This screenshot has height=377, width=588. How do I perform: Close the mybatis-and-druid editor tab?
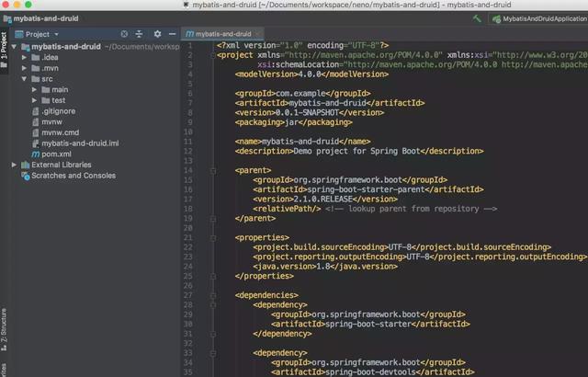pyautogui.click(x=257, y=34)
